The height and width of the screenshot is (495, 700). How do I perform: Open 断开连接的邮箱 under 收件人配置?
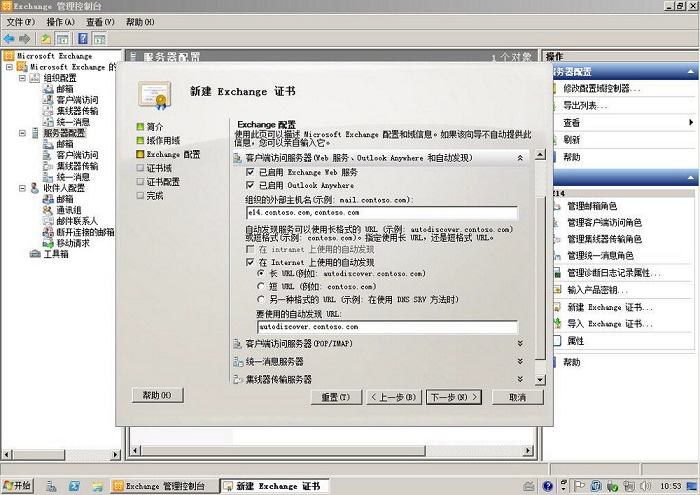click(87, 232)
